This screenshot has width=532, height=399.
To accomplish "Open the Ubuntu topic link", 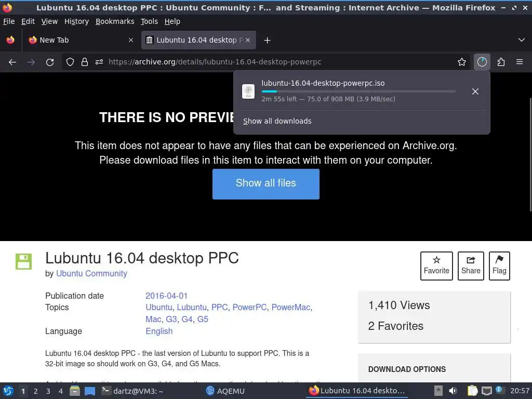I will click(x=159, y=307).
